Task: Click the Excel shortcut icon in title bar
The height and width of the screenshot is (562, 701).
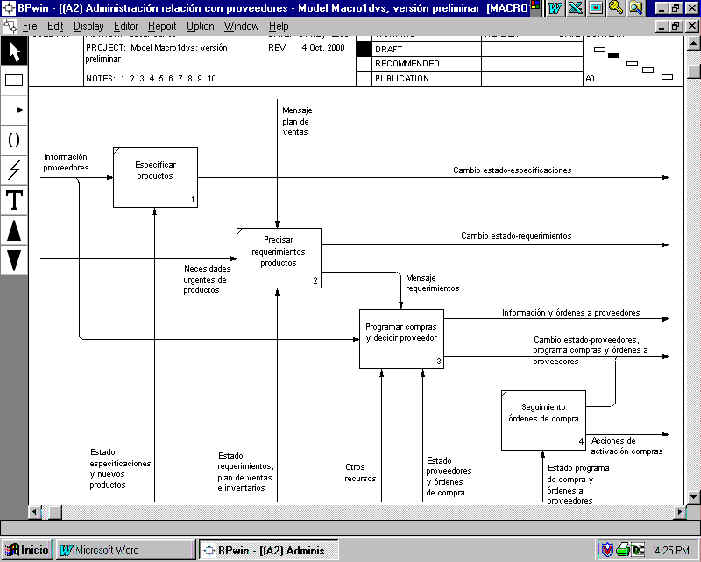Action: coord(576,8)
